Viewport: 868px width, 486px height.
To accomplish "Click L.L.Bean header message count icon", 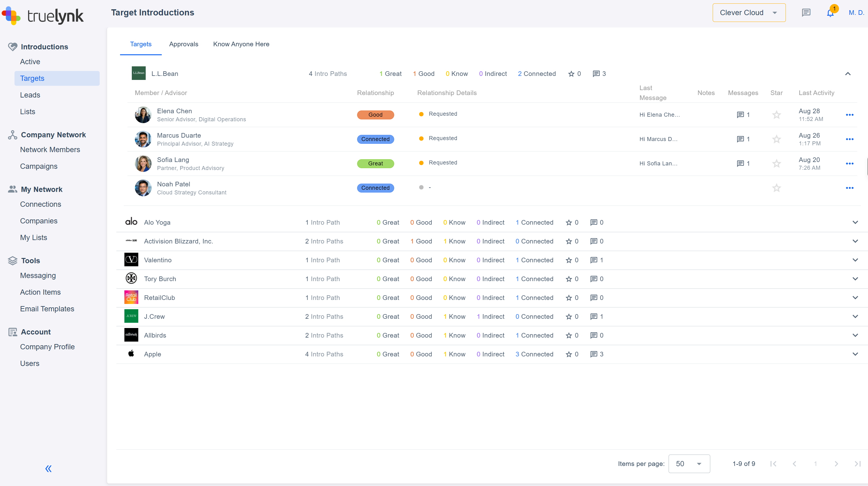I will pos(596,74).
